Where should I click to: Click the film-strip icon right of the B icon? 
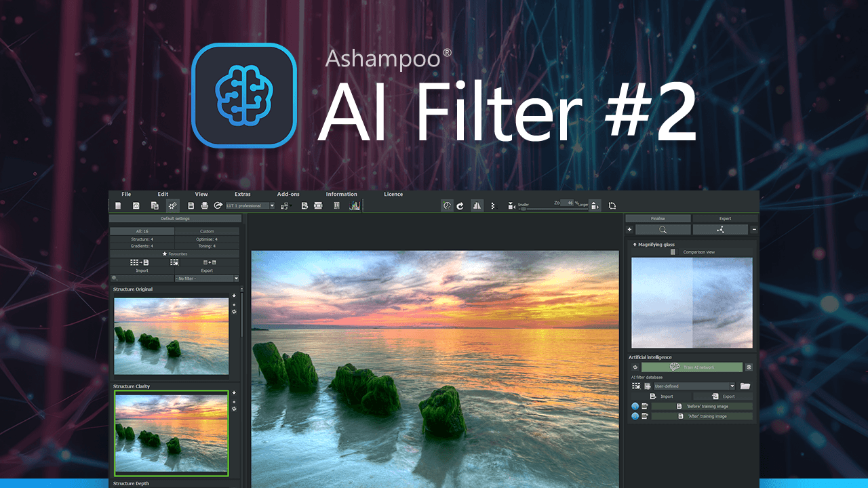pyautogui.click(x=318, y=205)
